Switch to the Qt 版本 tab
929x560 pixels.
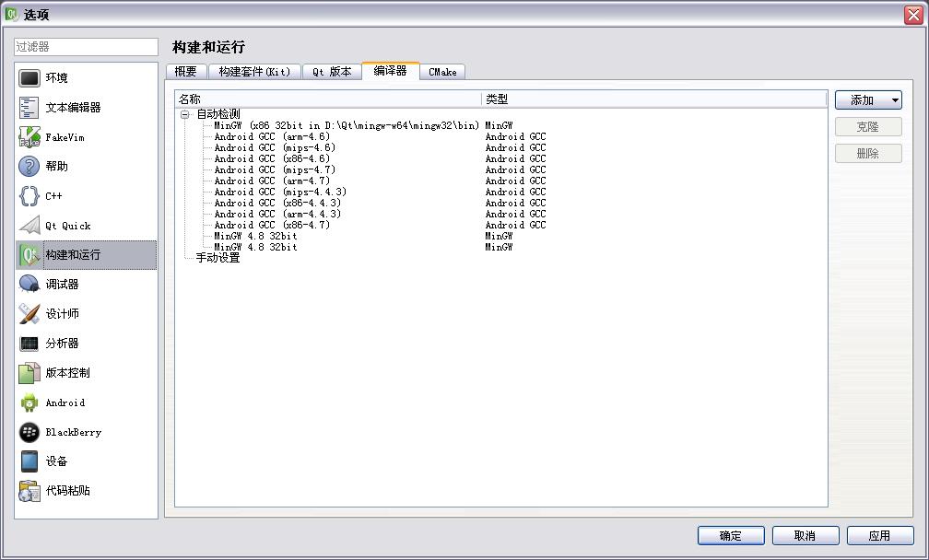click(x=332, y=72)
